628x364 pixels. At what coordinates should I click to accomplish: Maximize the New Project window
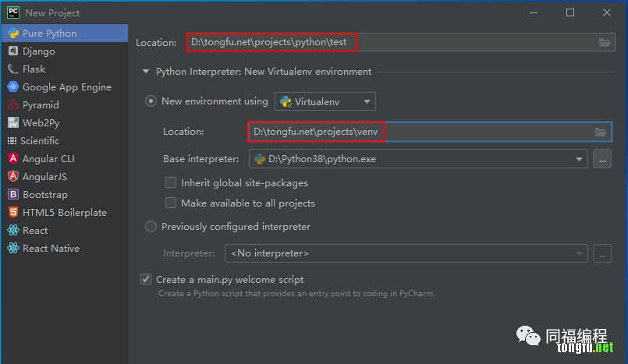click(x=570, y=12)
